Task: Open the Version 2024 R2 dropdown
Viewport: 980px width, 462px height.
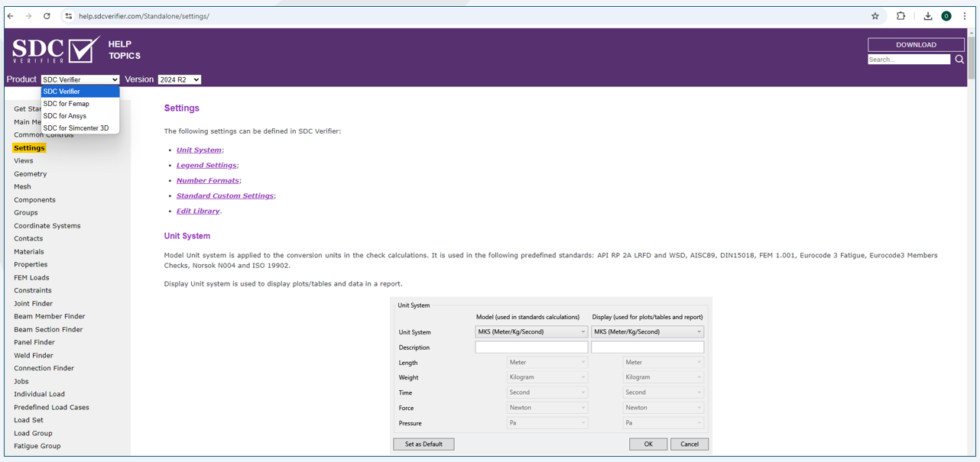Action: point(180,79)
